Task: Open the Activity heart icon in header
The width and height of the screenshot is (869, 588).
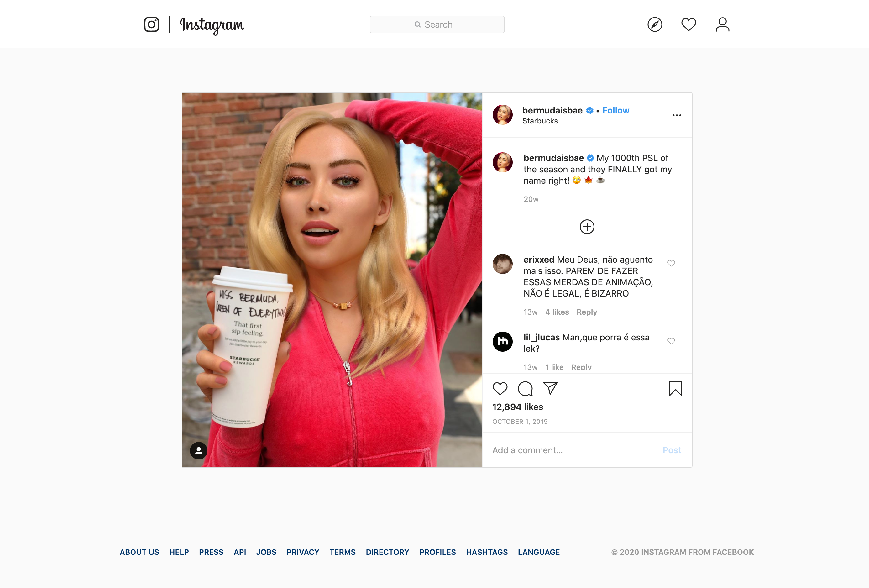Action: point(688,24)
